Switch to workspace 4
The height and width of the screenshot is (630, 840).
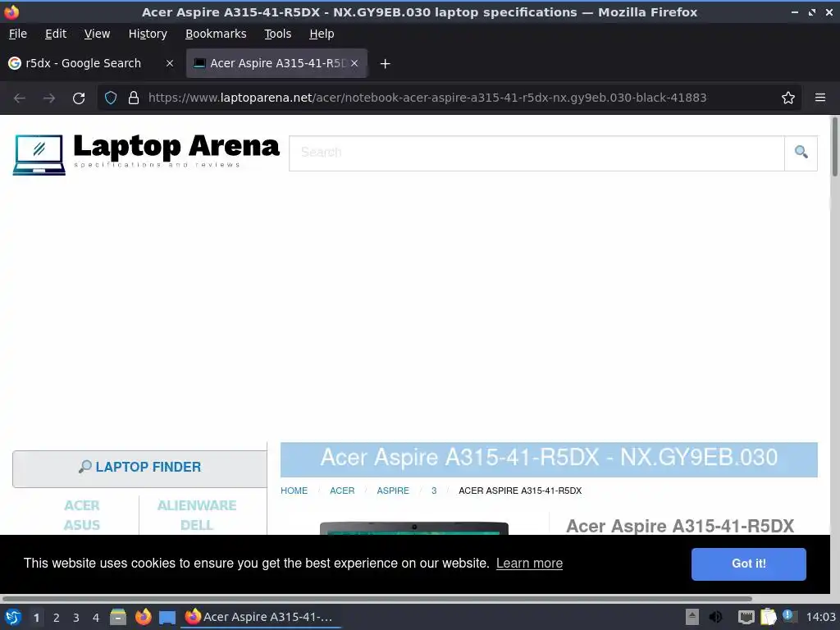[x=96, y=618]
